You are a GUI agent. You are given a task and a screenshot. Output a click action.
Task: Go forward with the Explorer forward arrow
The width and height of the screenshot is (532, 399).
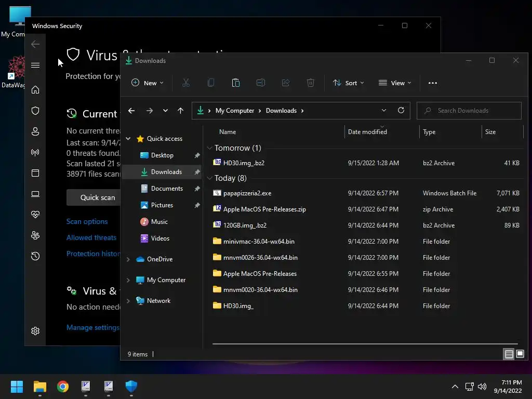(x=150, y=111)
